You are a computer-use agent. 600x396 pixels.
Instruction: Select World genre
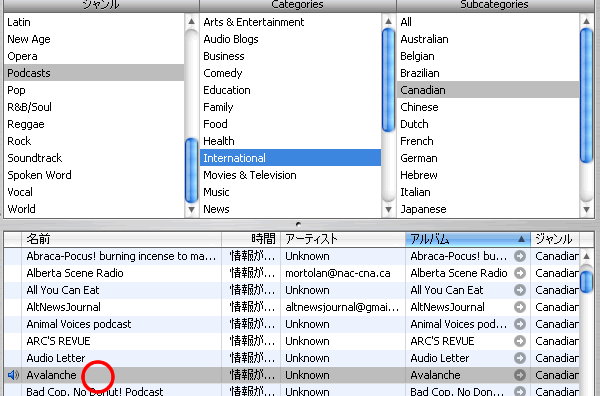pos(94,209)
